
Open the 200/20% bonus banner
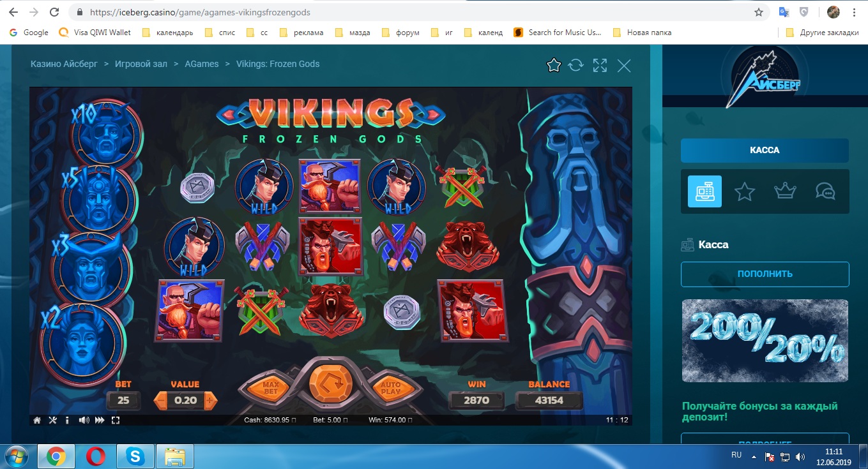pos(765,341)
